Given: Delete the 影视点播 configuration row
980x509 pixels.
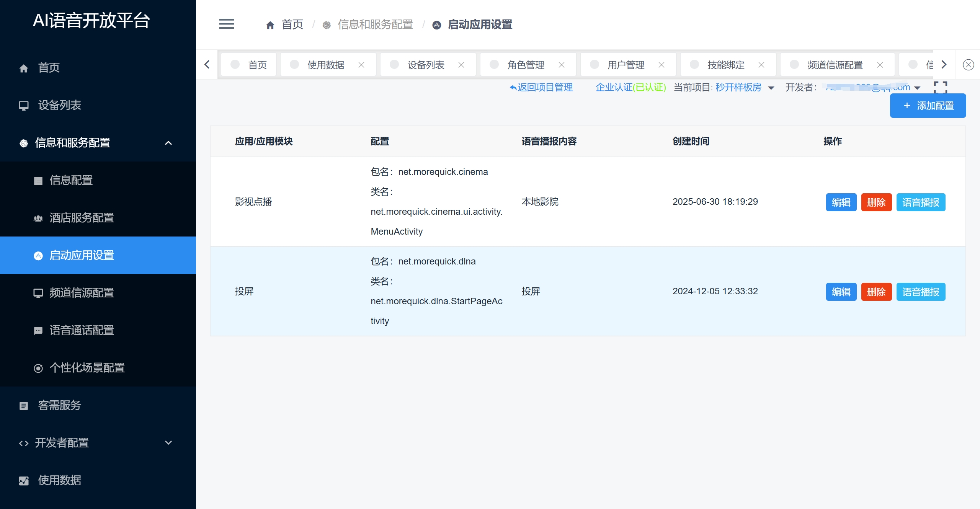Looking at the screenshot, I should pyautogui.click(x=876, y=202).
